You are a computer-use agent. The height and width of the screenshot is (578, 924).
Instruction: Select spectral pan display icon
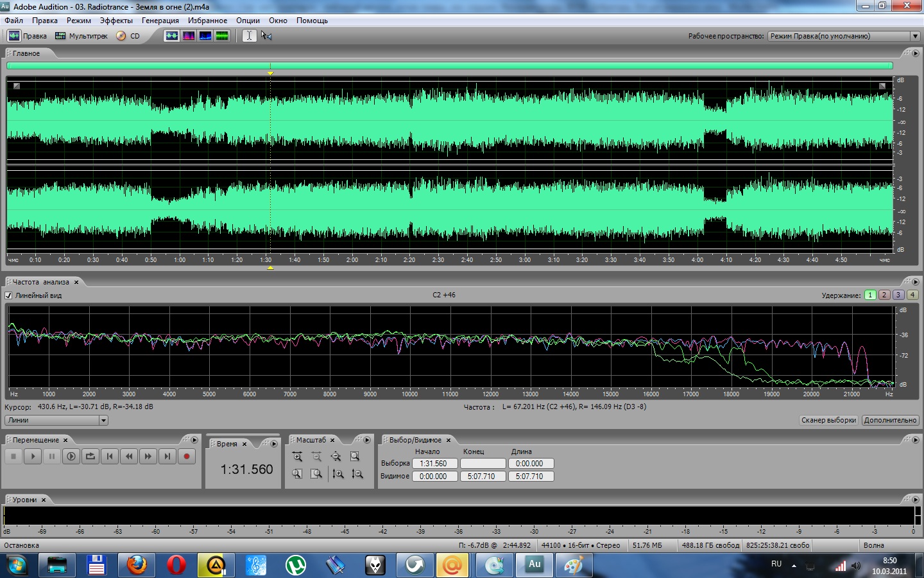point(205,36)
